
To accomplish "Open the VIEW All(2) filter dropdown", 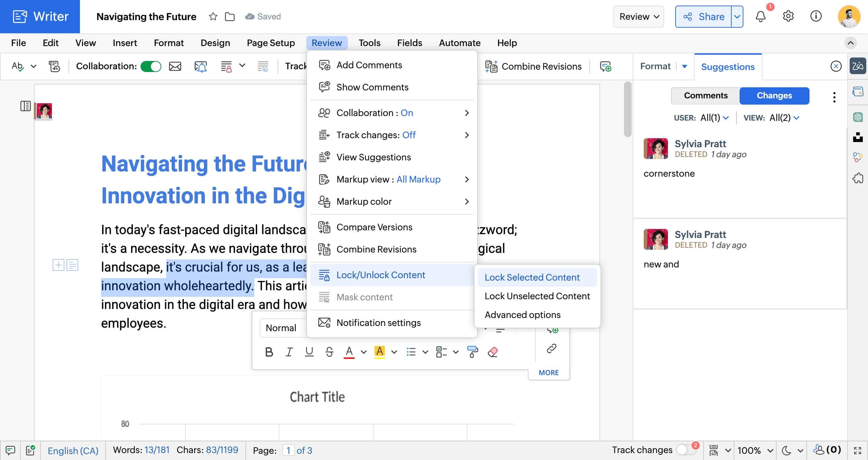I will pyautogui.click(x=784, y=118).
